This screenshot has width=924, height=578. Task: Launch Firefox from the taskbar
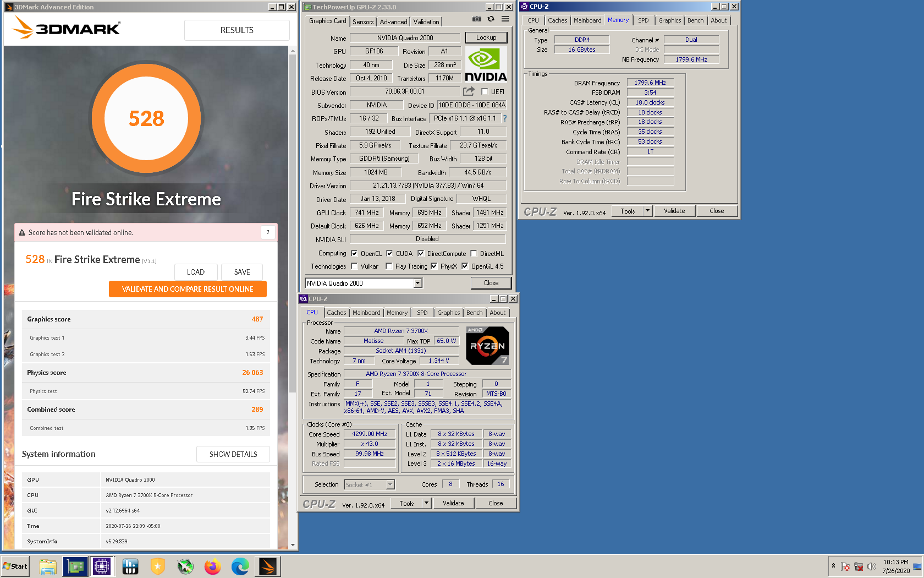pos(213,566)
